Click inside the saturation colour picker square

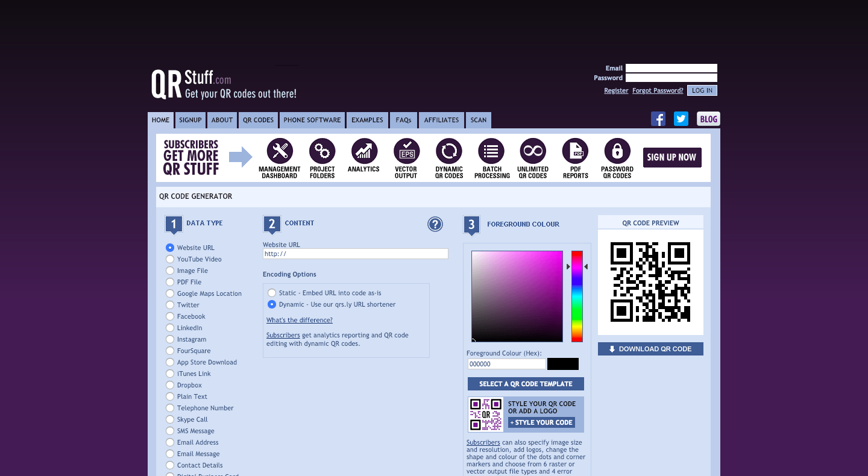[517, 296]
